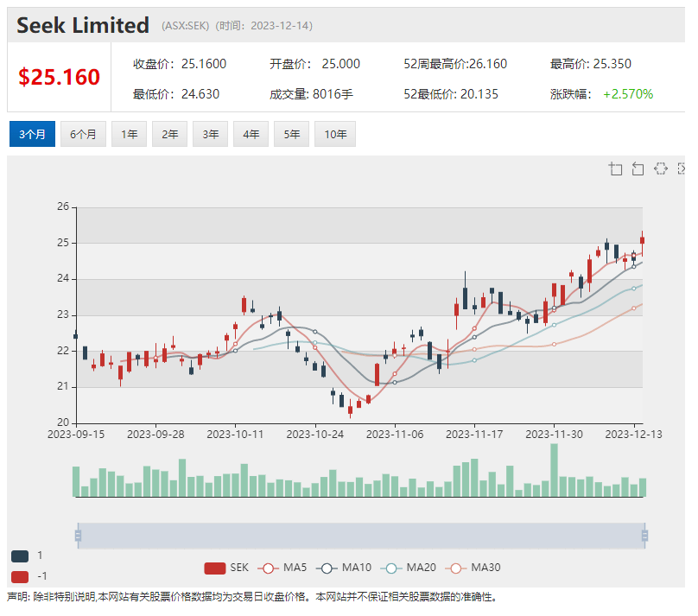This screenshot has height=616, width=698.
Task: Select the 10年 time range tab
Action: tap(335, 134)
